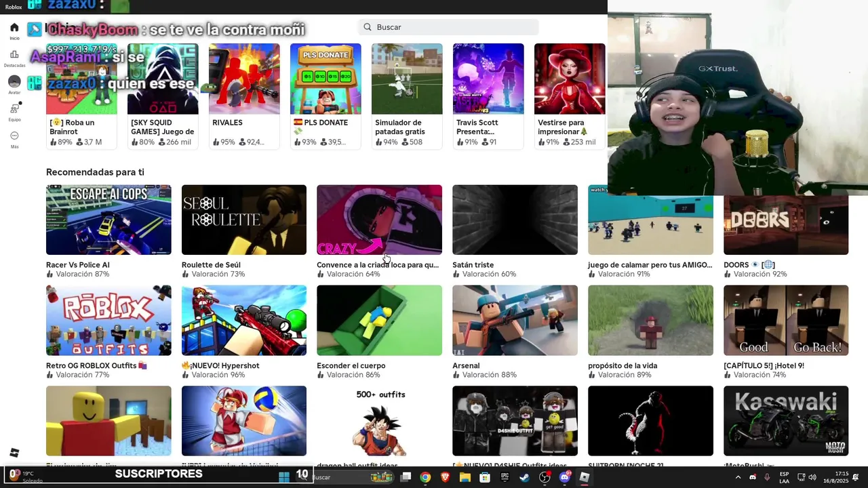Screen dimensions: 868x488
Task: Open the volleyball game thumbnail
Action: tap(244, 421)
